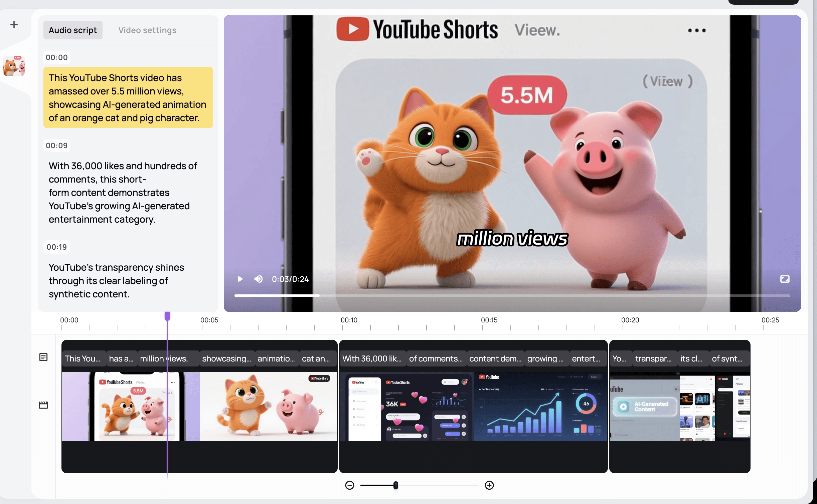Click the zoom out minus icon
Image resolution: width=817 pixels, height=504 pixels.
point(349,485)
